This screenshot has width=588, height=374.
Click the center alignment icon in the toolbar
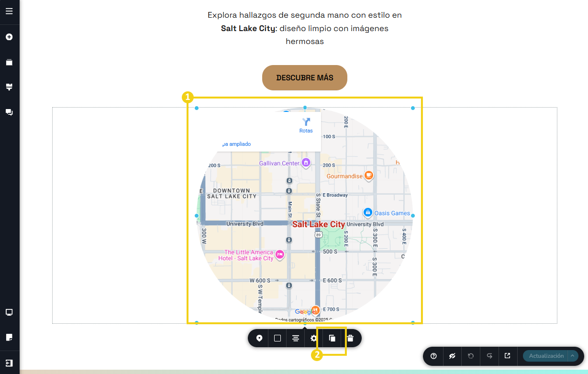click(x=296, y=338)
